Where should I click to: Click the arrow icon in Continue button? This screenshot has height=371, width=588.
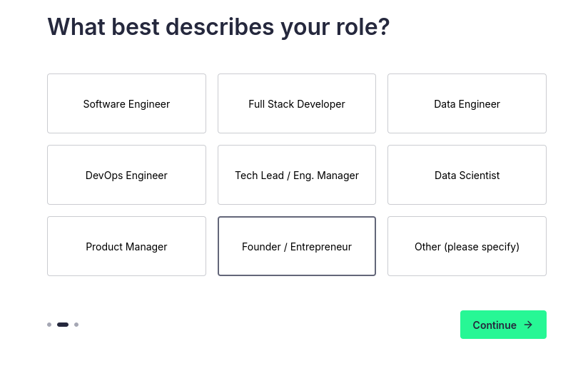528,325
